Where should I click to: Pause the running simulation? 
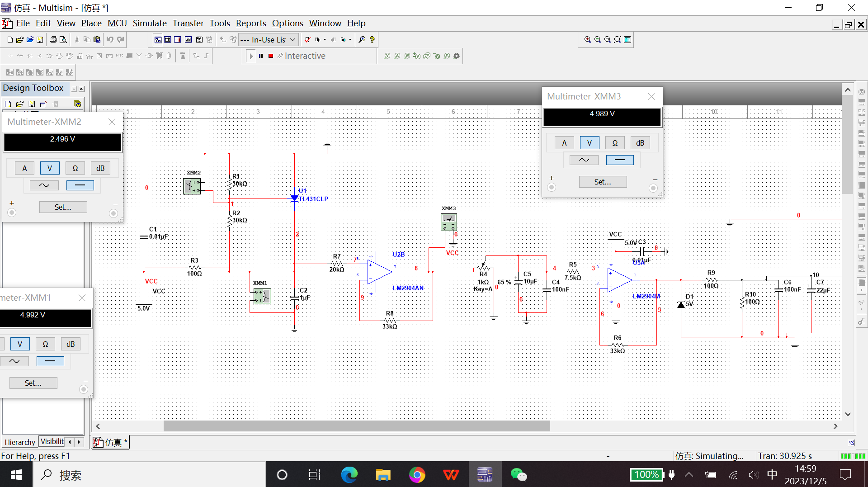click(261, 56)
